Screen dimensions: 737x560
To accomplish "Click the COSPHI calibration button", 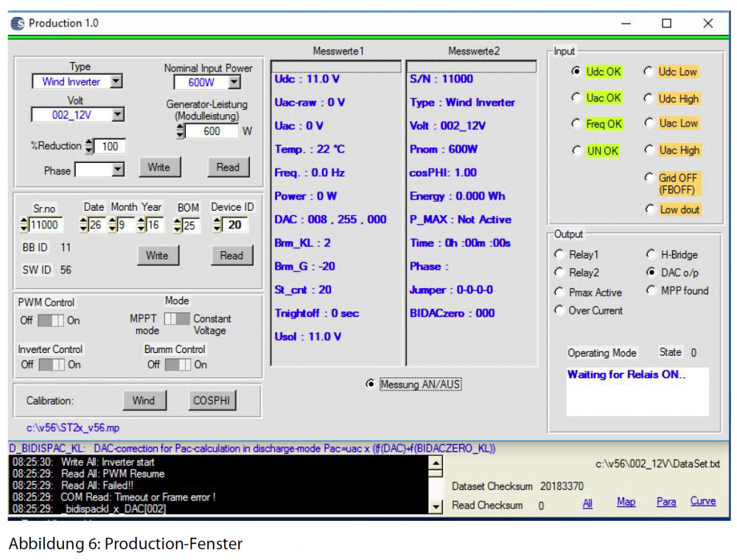I will (212, 400).
